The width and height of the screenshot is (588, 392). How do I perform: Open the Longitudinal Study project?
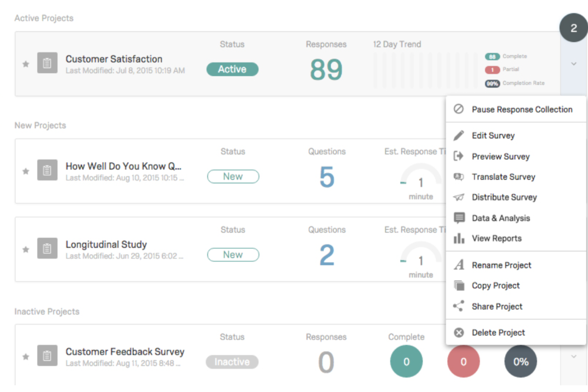(x=106, y=244)
